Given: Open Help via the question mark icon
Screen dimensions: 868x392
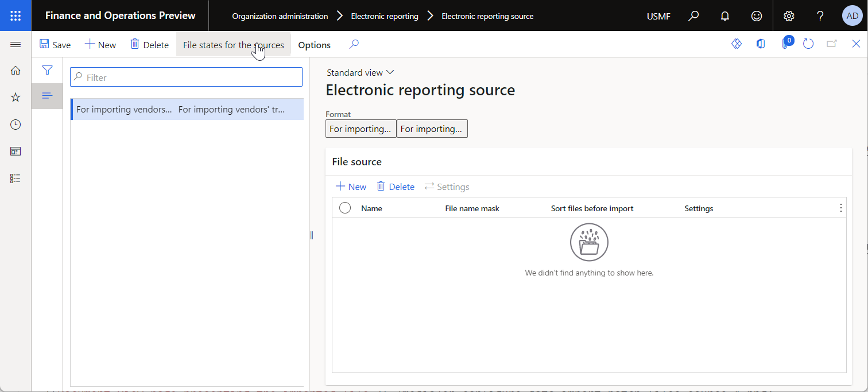Looking at the screenshot, I should pyautogui.click(x=820, y=15).
